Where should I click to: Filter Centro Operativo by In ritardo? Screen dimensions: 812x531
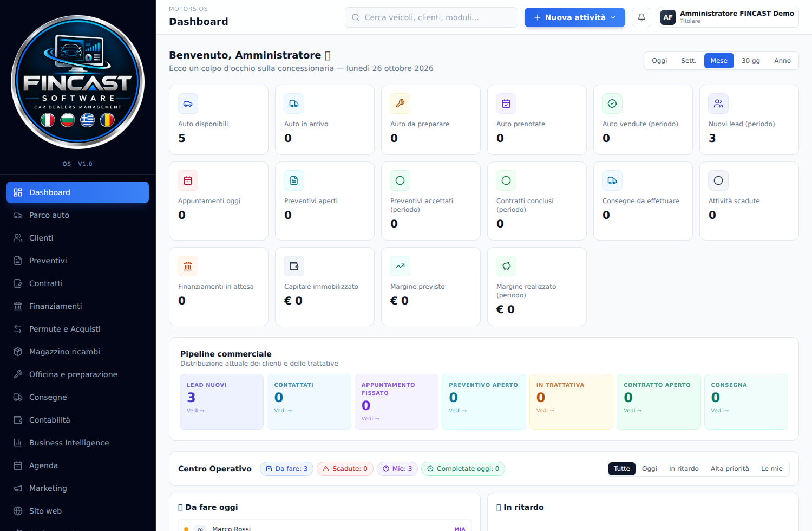684,469
